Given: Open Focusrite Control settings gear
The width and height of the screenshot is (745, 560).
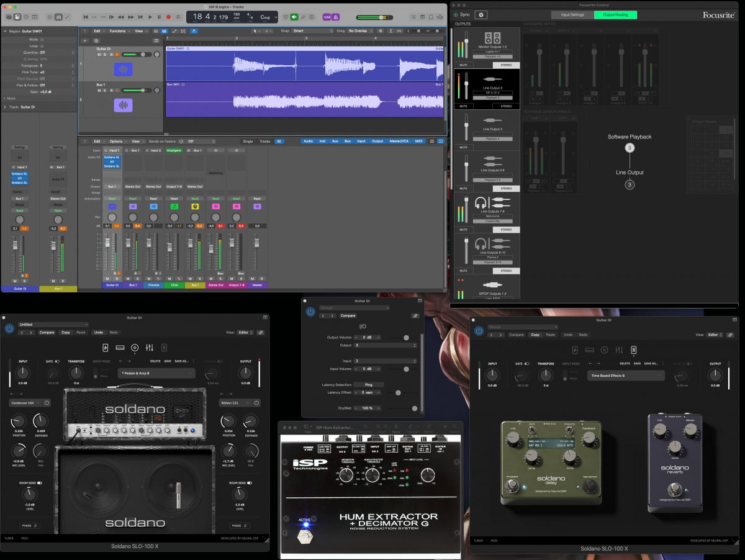Looking at the screenshot, I should (x=481, y=14).
